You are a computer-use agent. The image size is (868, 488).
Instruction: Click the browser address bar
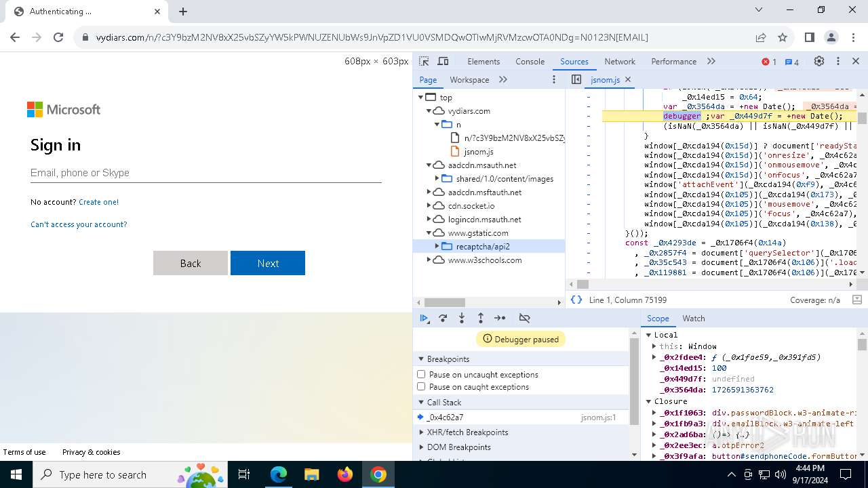coord(414,37)
